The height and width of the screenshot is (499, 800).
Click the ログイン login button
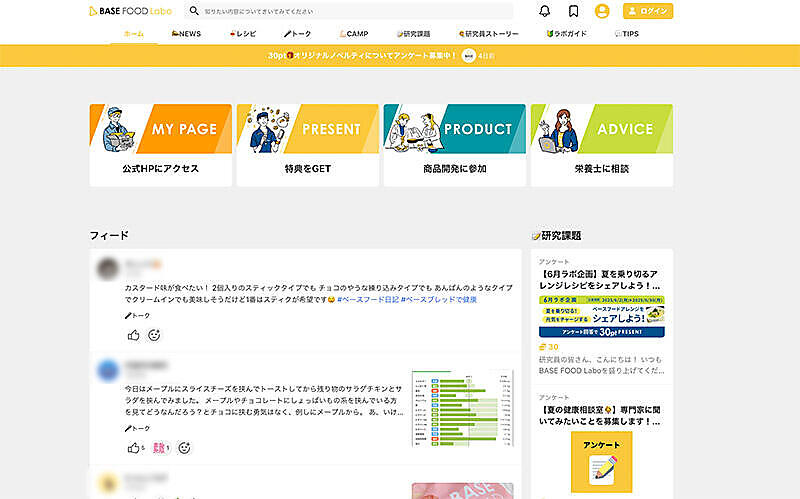point(647,11)
